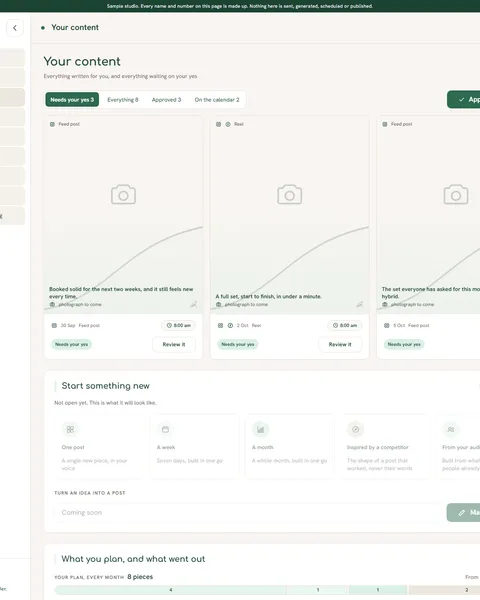Select the 'One post' option text

point(73,447)
